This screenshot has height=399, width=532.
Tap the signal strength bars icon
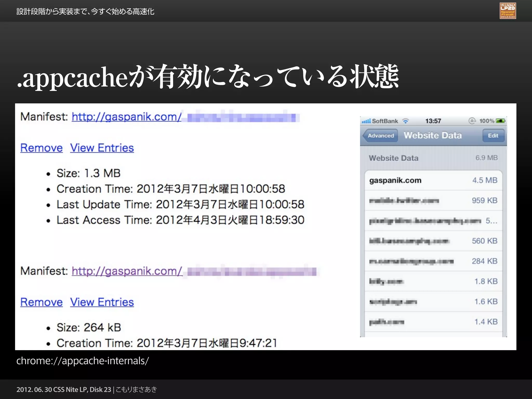366,121
